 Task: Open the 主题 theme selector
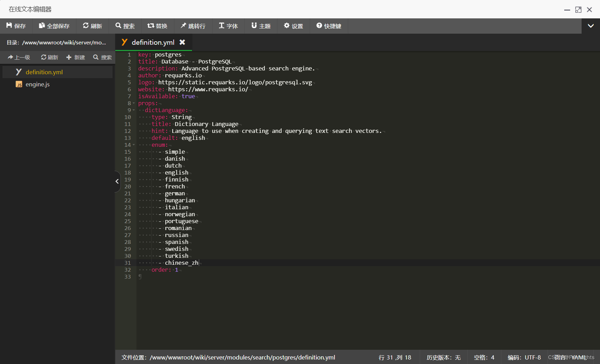click(x=261, y=26)
